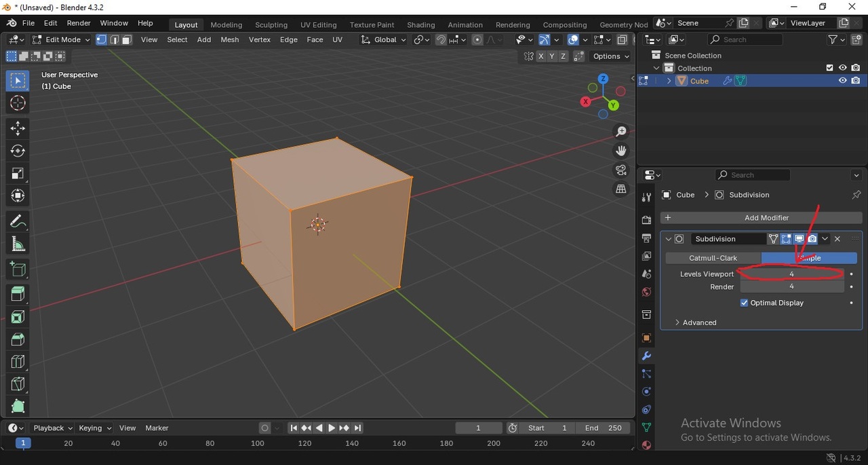This screenshot has height=465, width=868.
Task: Open the Render properties tab
Action: (646, 220)
